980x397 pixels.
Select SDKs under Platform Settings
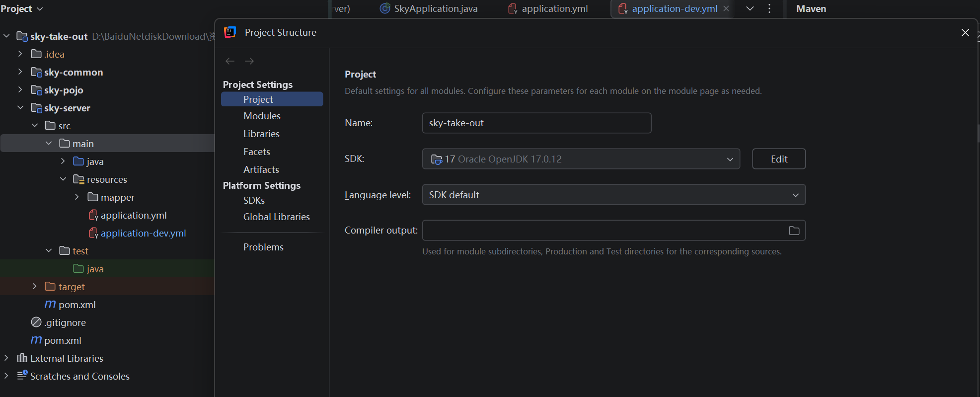coord(254,200)
